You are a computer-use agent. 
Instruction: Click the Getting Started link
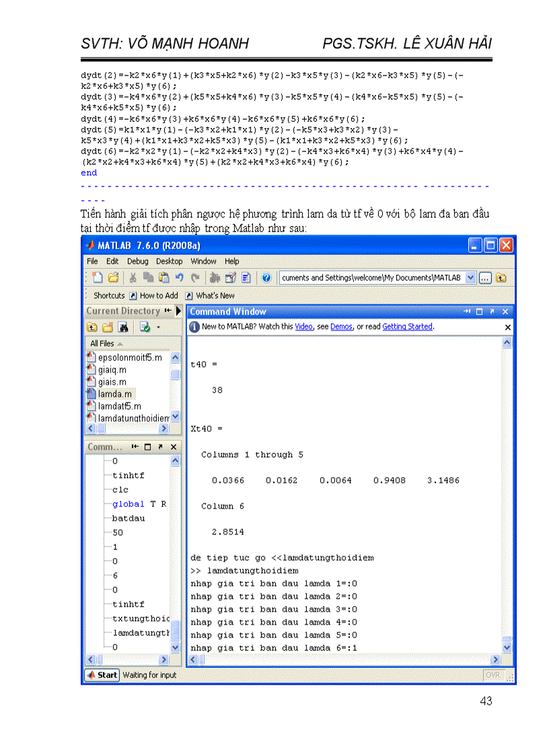(x=407, y=327)
